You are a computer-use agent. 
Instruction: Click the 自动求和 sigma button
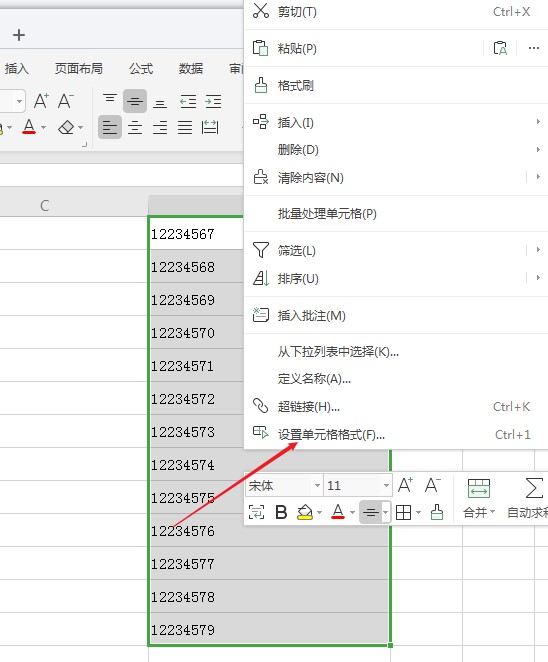coord(529,498)
